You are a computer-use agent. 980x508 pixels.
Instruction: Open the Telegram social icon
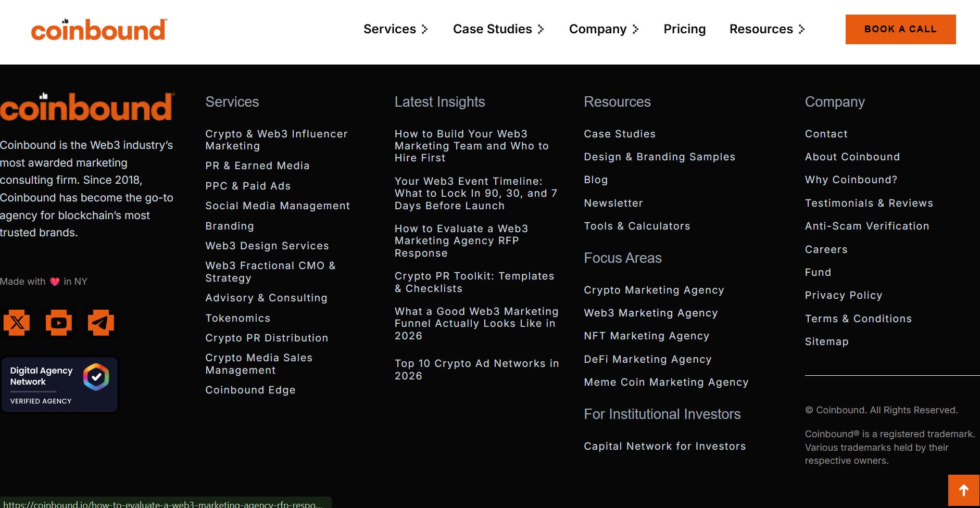[x=100, y=323]
